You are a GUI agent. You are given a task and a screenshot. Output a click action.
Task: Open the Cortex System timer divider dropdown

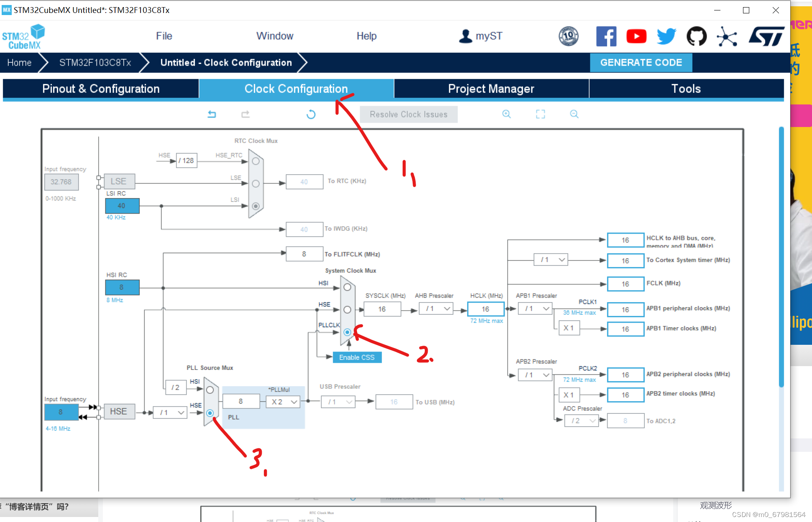tap(551, 260)
